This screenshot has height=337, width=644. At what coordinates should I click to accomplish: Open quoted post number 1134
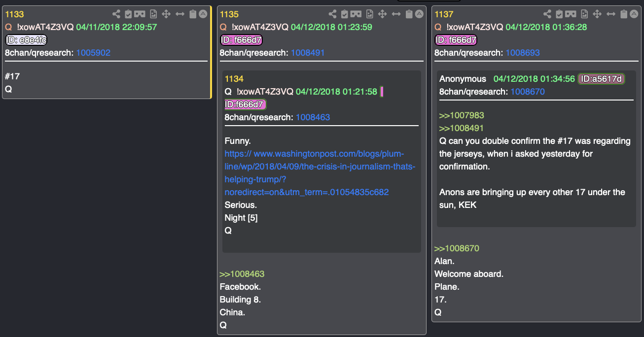[234, 79]
